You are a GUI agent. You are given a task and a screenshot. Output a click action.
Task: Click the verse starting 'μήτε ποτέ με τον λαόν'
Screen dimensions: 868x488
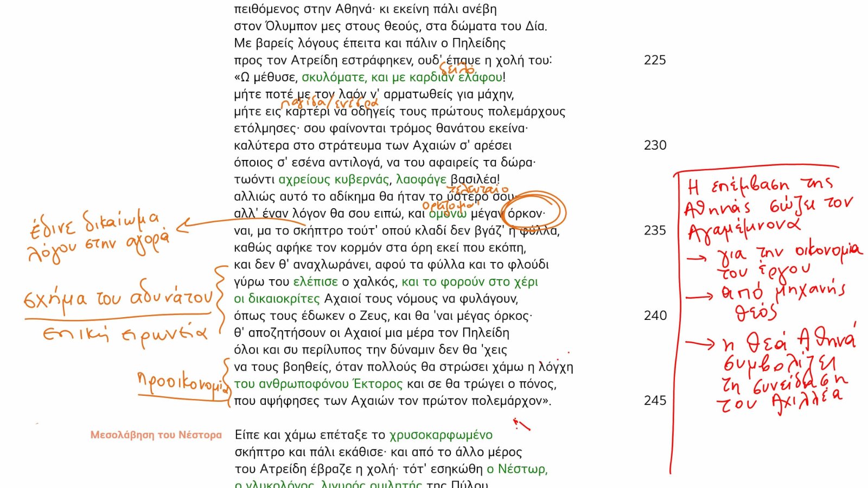[374, 94]
